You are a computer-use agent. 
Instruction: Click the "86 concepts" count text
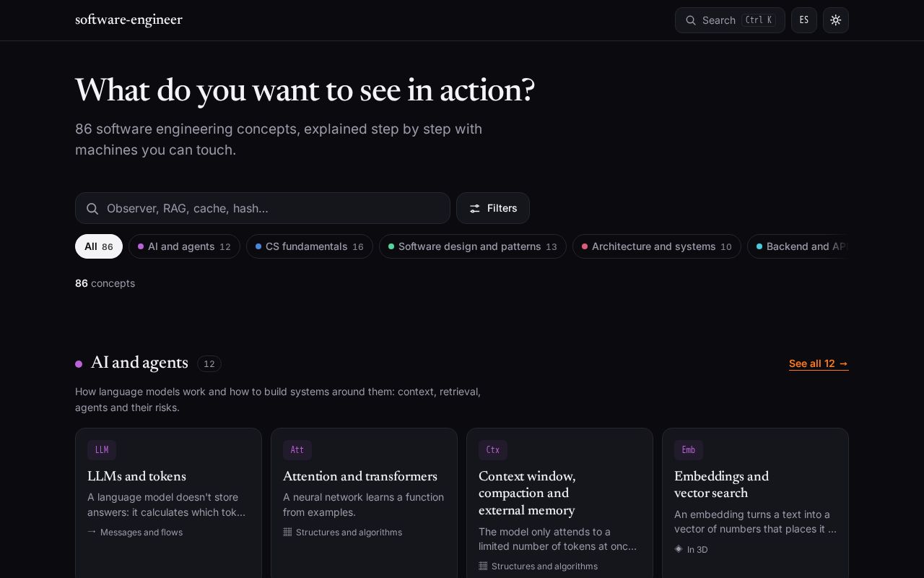tap(105, 283)
